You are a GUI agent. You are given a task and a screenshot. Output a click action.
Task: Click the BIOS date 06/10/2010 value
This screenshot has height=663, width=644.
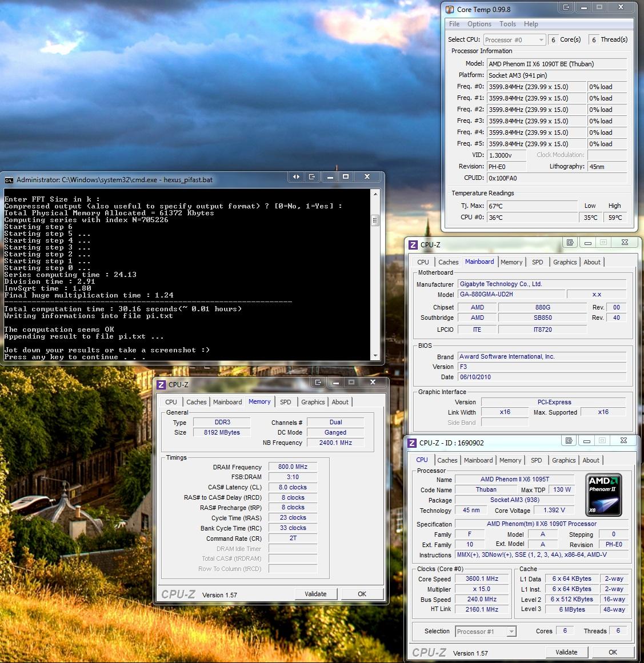(x=542, y=377)
